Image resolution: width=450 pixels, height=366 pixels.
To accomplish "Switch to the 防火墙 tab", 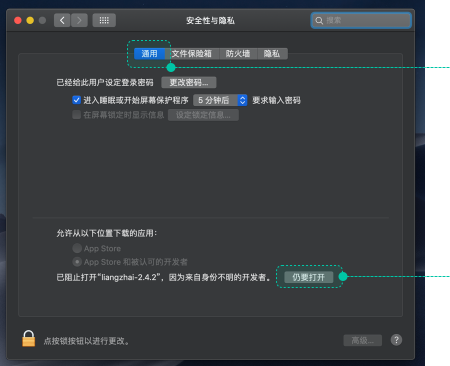I will [238, 54].
